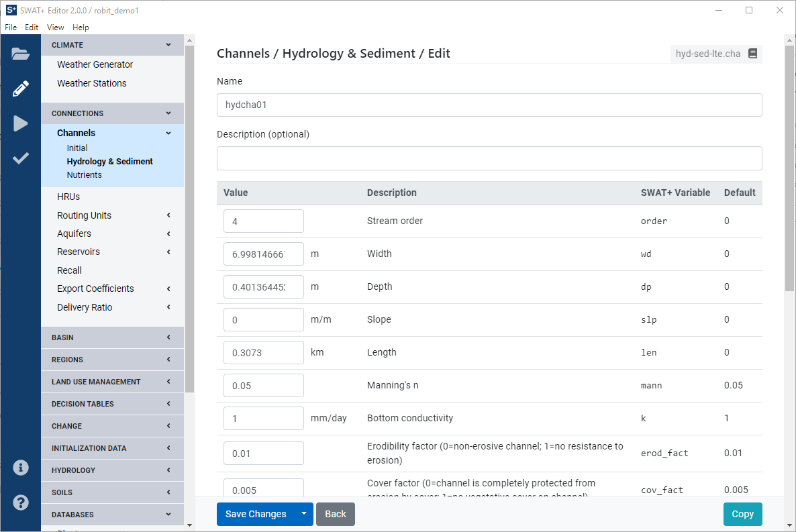This screenshot has width=796, height=532.
Task: Click the Manning's n value field
Action: point(263,386)
